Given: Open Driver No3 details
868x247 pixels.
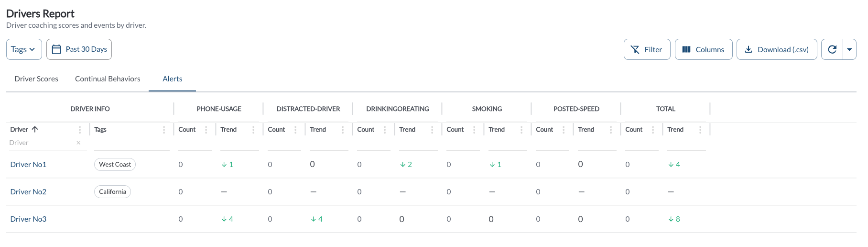Looking at the screenshot, I should 28,219.
